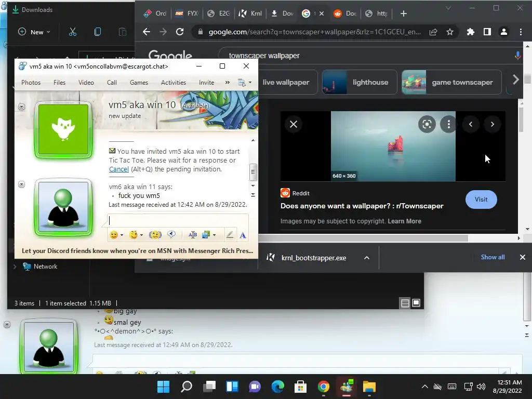532x399 pixels.
Task: Select the handwriting pen icon in Messenger
Action: click(230, 235)
